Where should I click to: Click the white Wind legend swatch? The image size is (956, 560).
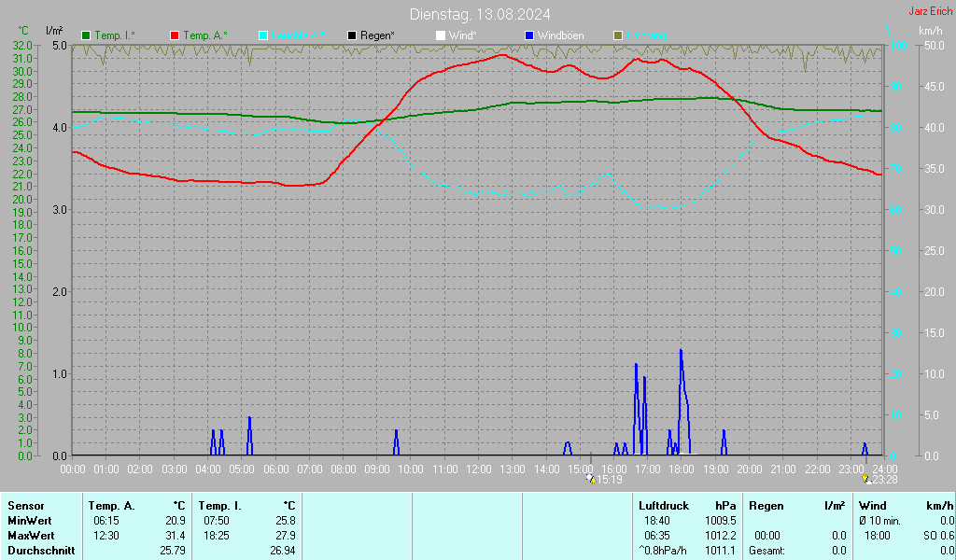click(441, 35)
